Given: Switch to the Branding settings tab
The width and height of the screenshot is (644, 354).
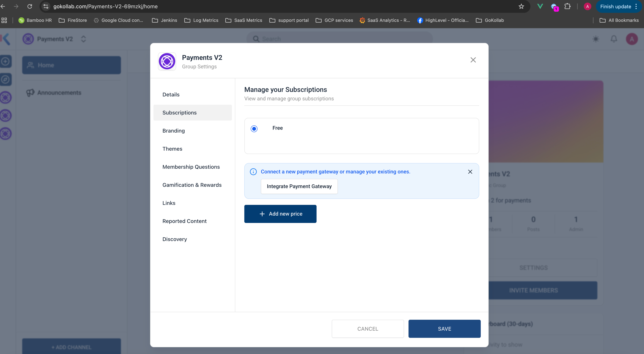Looking at the screenshot, I should click(x=173, y=131).
